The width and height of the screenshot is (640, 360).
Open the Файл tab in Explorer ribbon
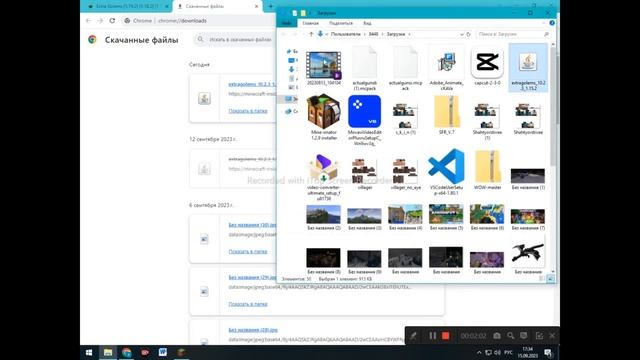[x=287, y=23]
